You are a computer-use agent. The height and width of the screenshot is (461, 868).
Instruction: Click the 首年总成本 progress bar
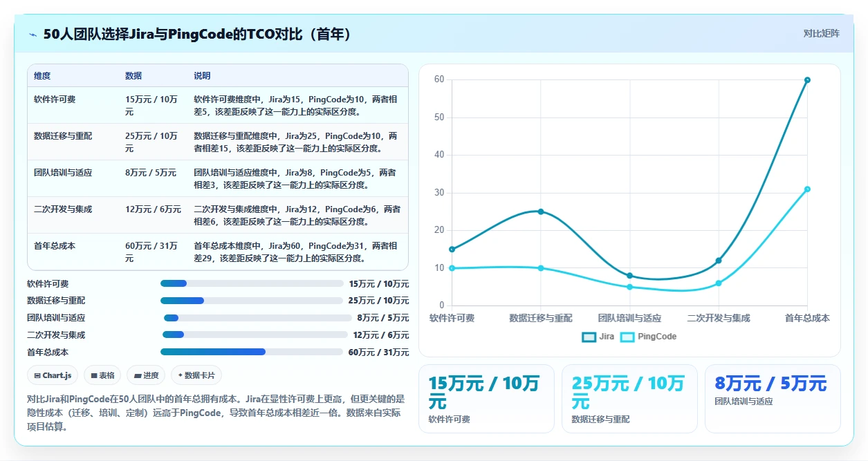pos(252,352)
